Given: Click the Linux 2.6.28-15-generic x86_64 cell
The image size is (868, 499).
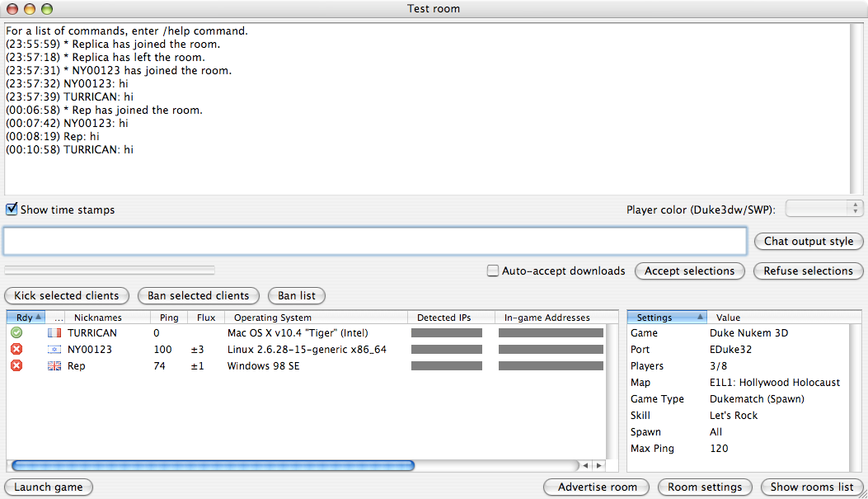Looking at the screenshot, I should click(x=307, y=350).
